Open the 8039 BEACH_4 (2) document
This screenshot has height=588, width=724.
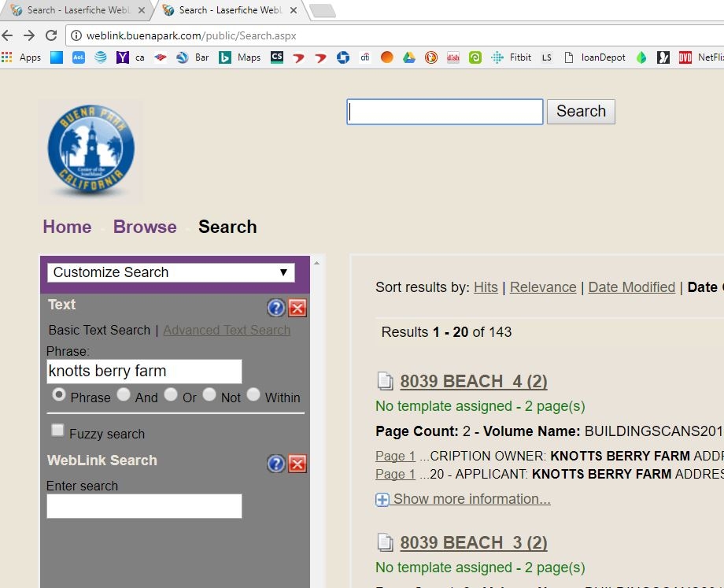pyautogui.click(x=474, y=382)
